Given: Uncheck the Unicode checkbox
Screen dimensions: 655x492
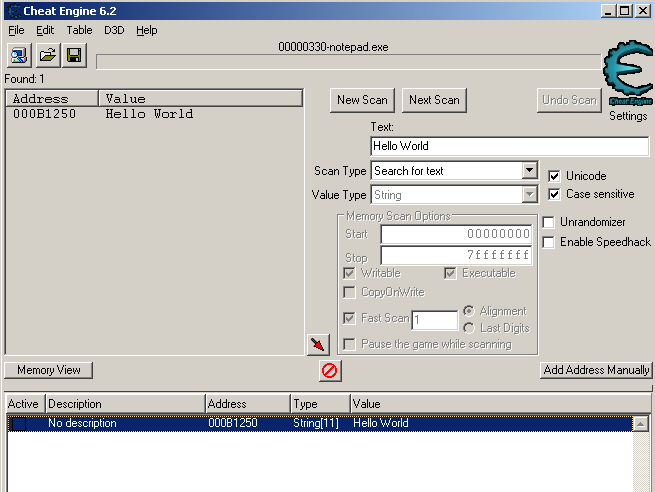Looking at the screenshot, I should [554, 176].
